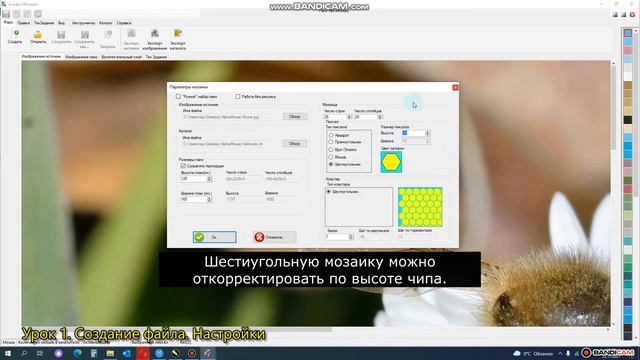Switch to the Изображение источник tab
The image size is (640, 360).
click(41, 57)
